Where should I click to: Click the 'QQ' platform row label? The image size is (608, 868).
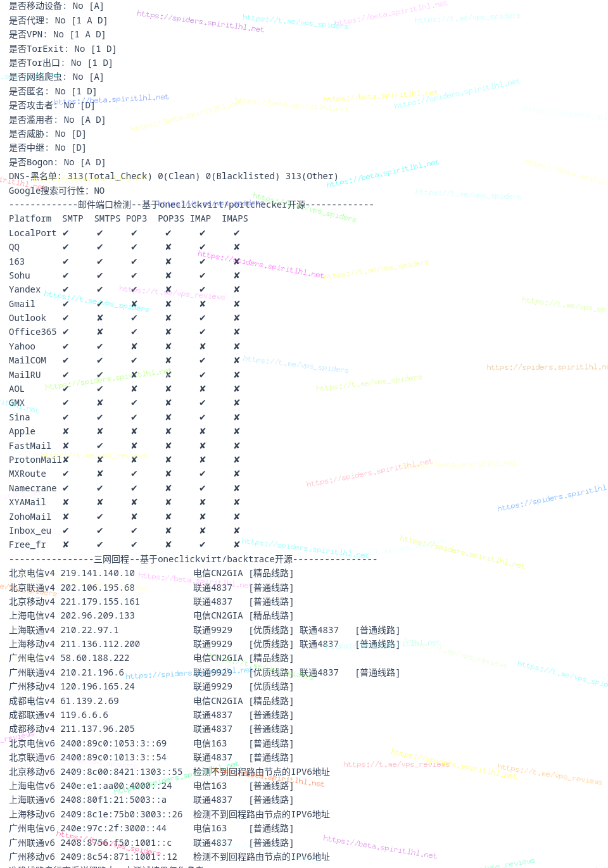tap(15, 248)
